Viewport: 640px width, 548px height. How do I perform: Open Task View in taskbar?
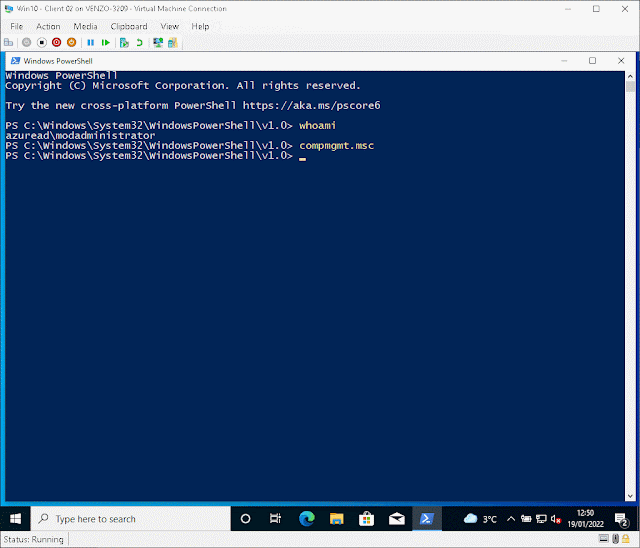coord(276,519)
